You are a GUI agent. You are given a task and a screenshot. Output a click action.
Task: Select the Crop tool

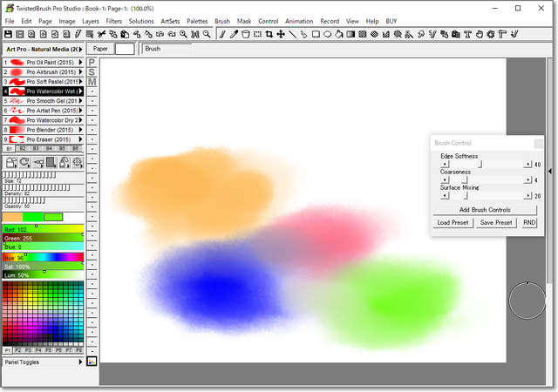tap(269, 34)
